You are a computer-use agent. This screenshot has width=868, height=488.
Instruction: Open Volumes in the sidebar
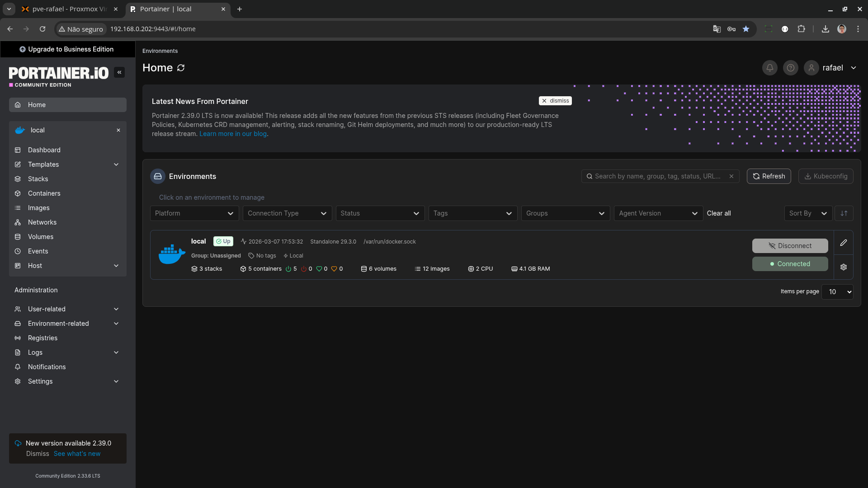click(68, 237)
